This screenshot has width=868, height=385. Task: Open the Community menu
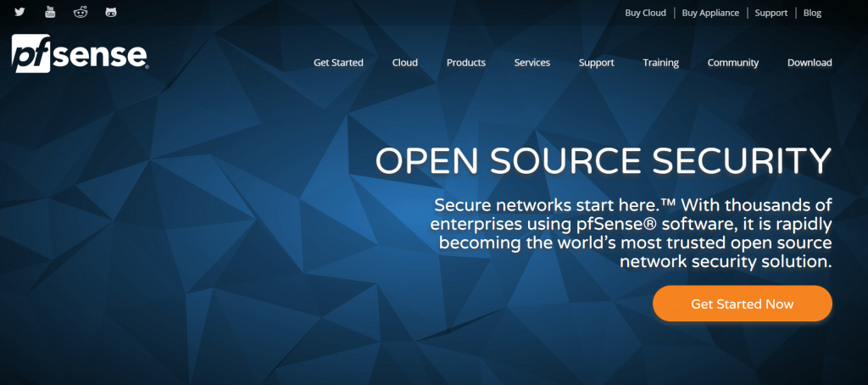coord(733,63)
